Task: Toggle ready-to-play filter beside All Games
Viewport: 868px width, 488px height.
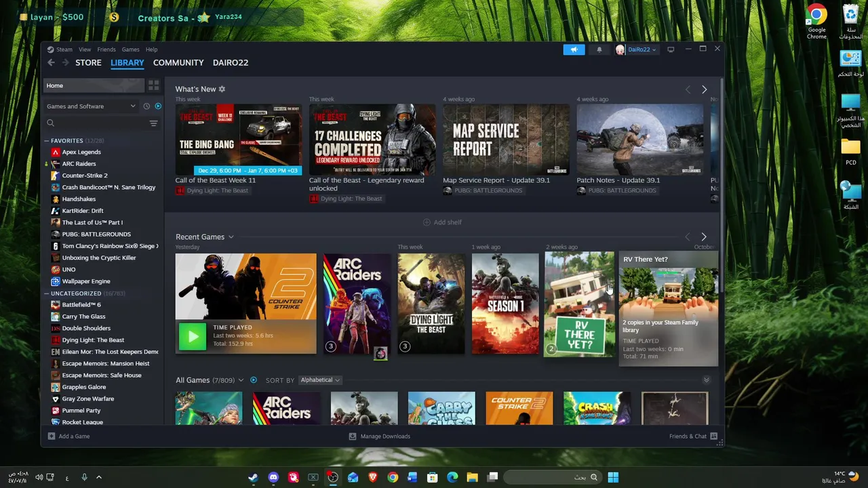Action: [254, 380]
